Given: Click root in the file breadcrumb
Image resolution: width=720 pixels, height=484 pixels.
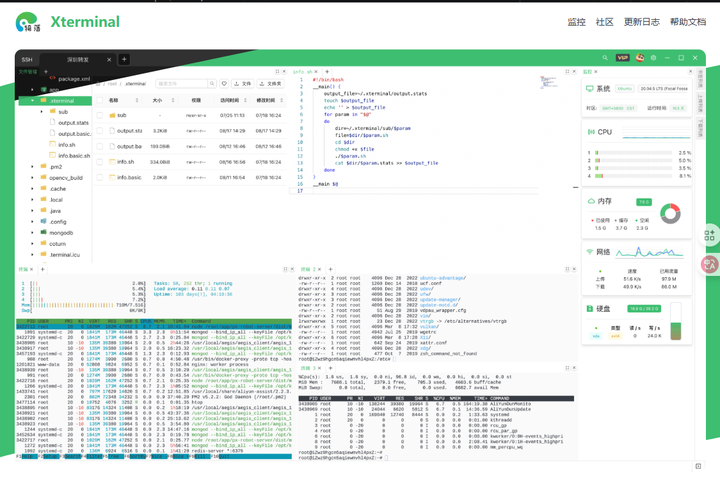Looking at the screenshot, I should coord(112,84).
